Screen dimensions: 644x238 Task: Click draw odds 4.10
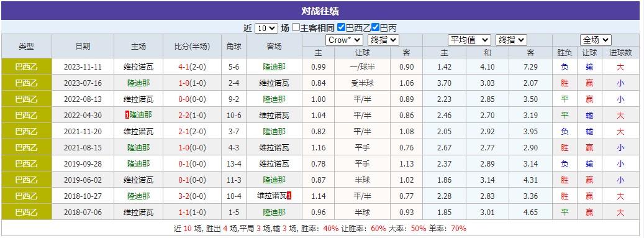coord(488,67)
